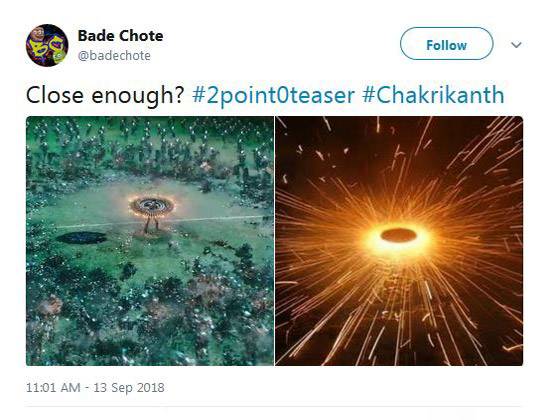Click the 13 Sep 2018 date
Image resolution: width=555 pixels, height=420 pixels.
(129, 387)
